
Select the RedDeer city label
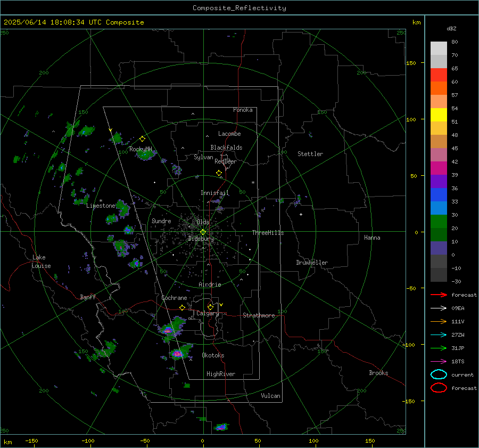[226, 161]
